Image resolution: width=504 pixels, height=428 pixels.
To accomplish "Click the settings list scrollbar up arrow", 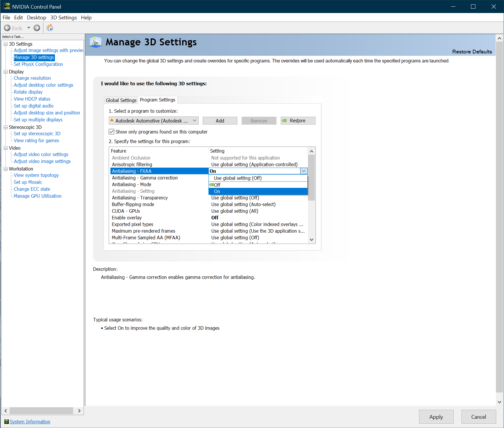I will point(311,151).
